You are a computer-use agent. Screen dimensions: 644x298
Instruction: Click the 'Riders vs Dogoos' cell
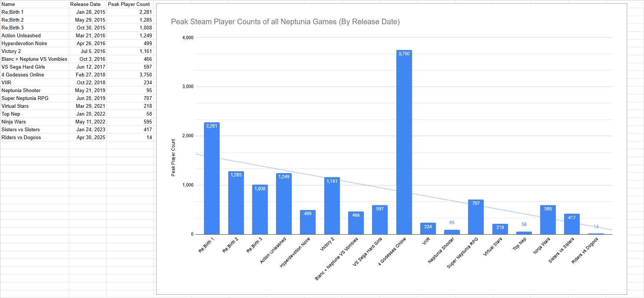pyautogui.click(x=34, y=137)
